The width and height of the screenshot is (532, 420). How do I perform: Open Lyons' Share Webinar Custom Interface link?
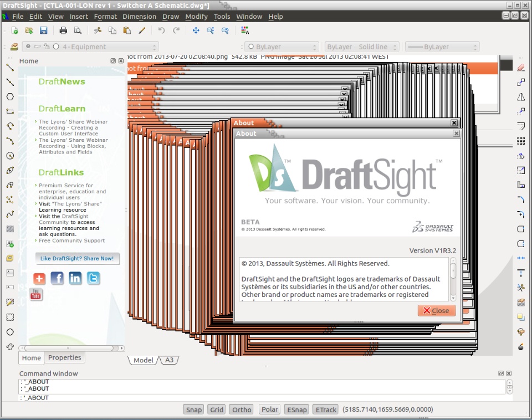coord(73,127)
